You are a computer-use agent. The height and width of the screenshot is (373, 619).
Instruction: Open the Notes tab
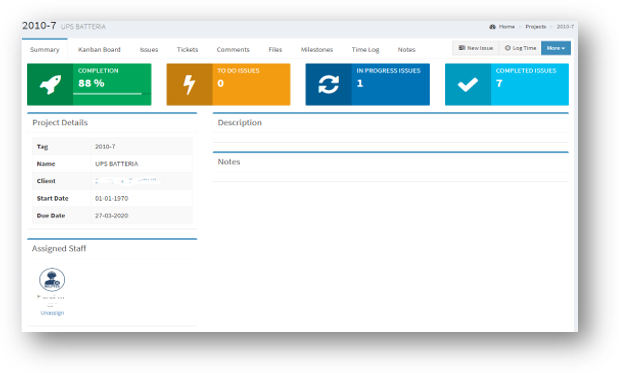click(x=406, y=50)
